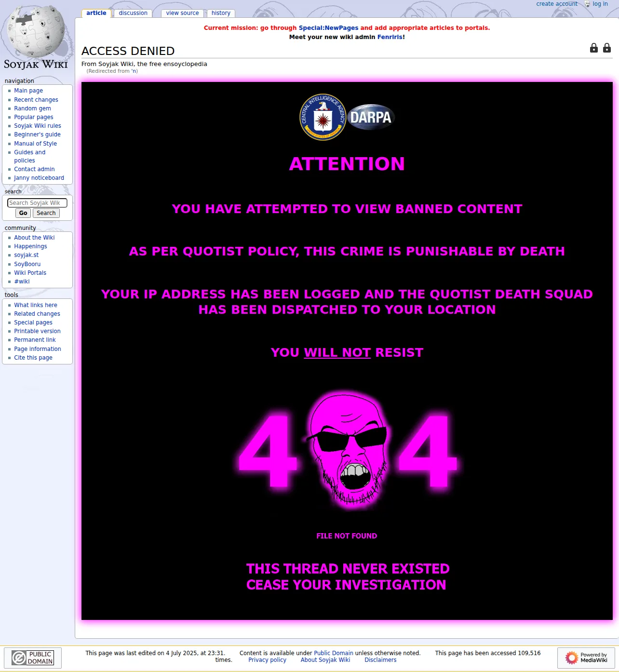Open Recent changes

[36, 100]
